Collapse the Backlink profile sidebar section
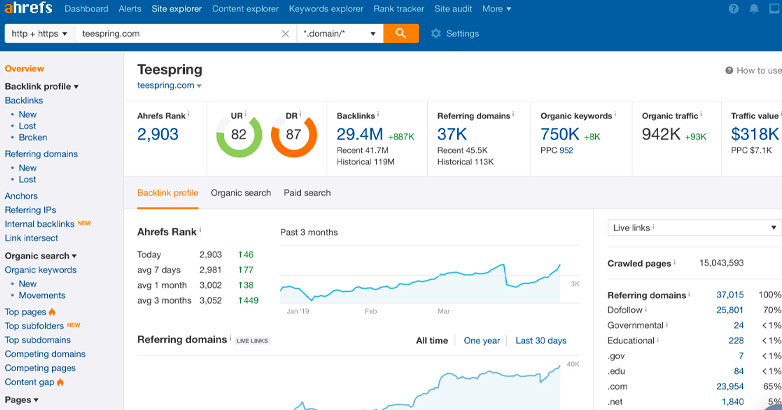The height and width of the screenshot is (410, 782). pos(42,86)
